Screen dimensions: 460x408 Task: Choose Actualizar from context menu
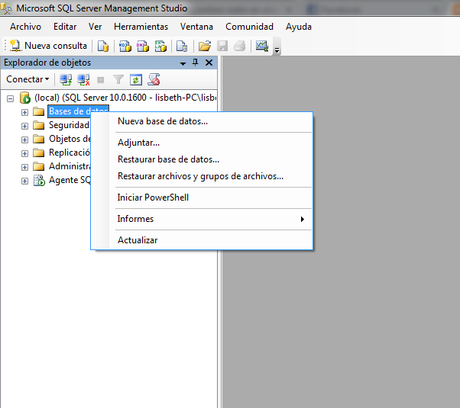pyautogui.click(x=202, y=240)
